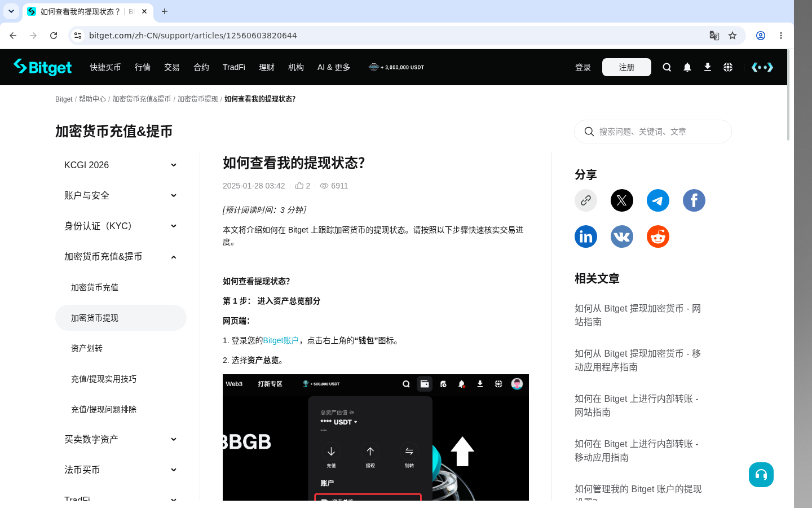Click the wallet tutorial screenshot image
Image resolution: width=812 pixels, height=508 pixels.
[376, 437]
